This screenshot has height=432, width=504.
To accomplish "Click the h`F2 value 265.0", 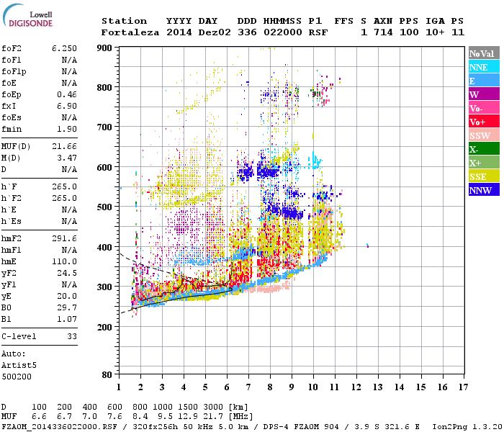I will [64, 198].
